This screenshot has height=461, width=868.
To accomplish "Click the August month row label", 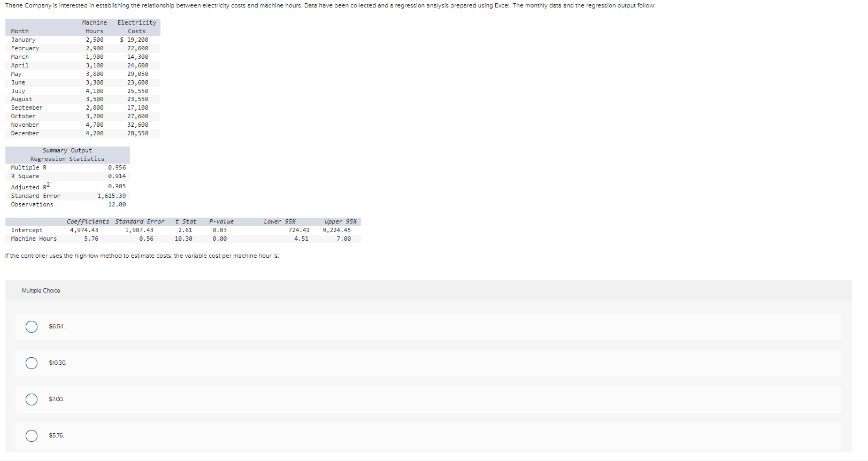I will (21, 99).
